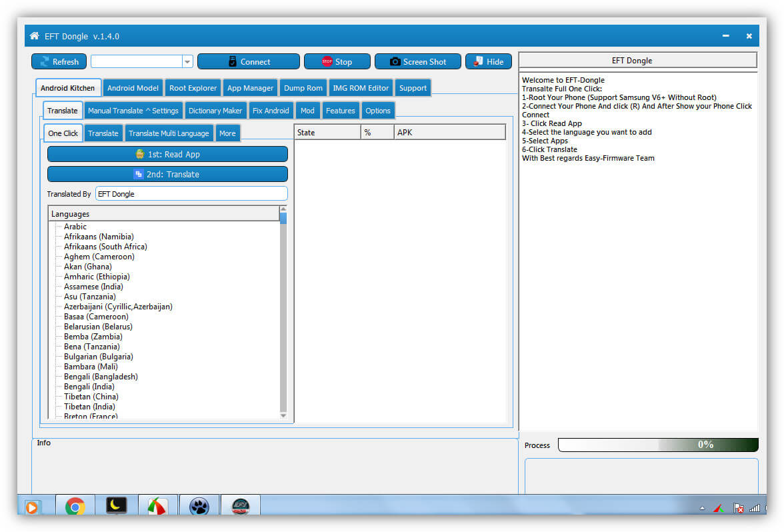Open the media player taskbar icon

point(31,507)
